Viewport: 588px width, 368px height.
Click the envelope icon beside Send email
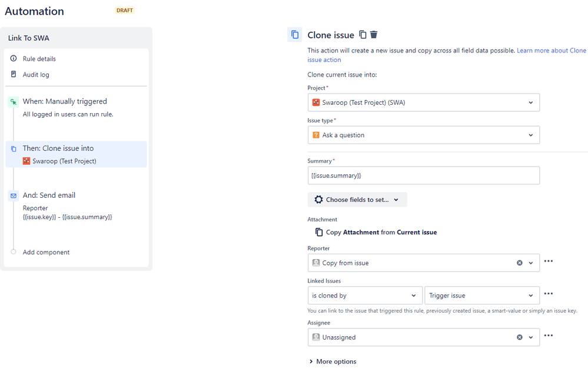14,196
